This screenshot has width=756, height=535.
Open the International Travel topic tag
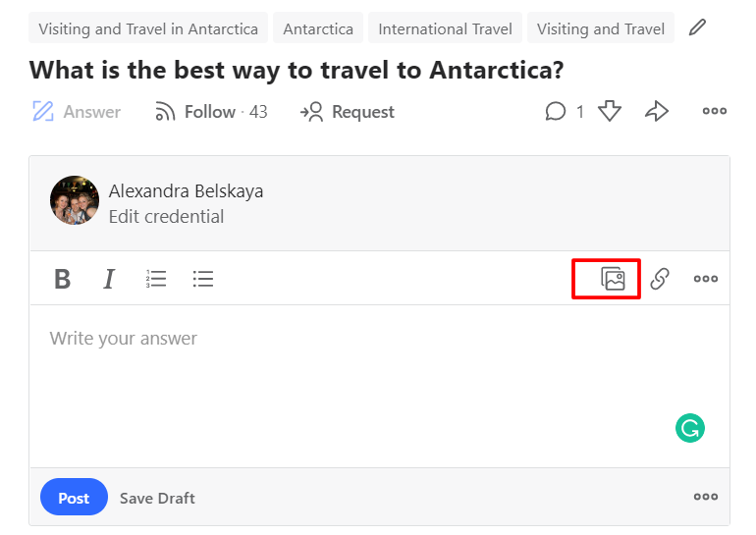pyautogui.click(x=445, y=28)
